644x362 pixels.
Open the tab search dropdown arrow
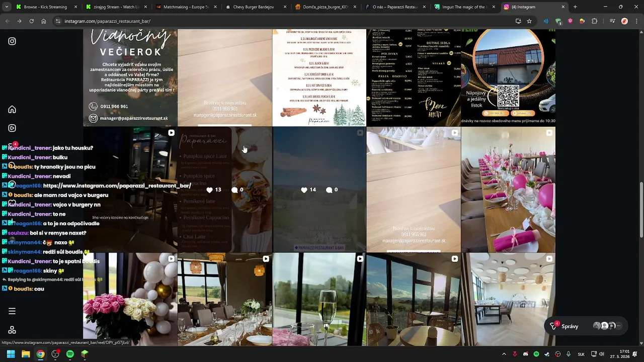coord(6,7)
